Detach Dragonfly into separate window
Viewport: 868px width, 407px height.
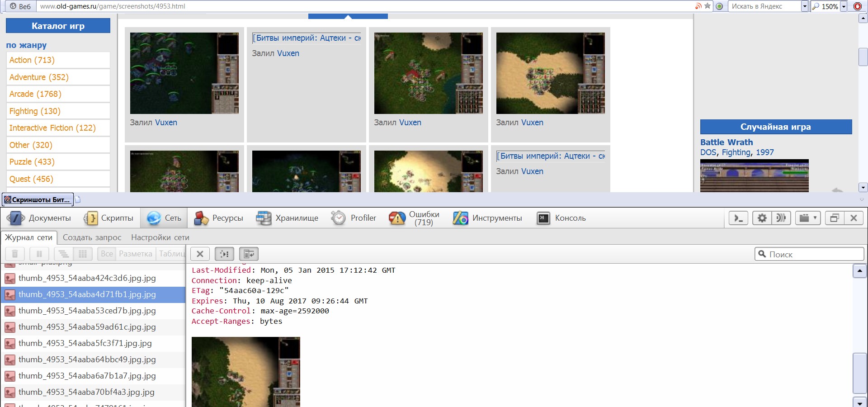click(x=835, y=218)
